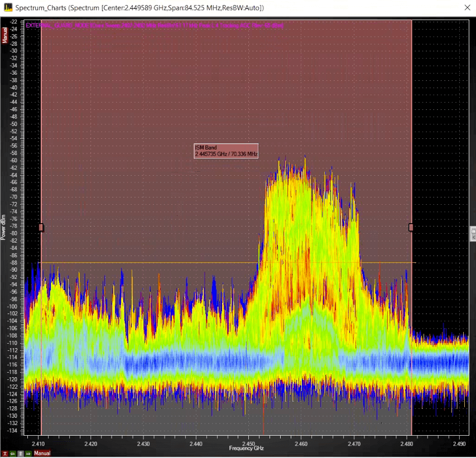The image size is (476, 458).
Task: Expand the collapsed side panel chevron on right edge
Action: point(473,237)
